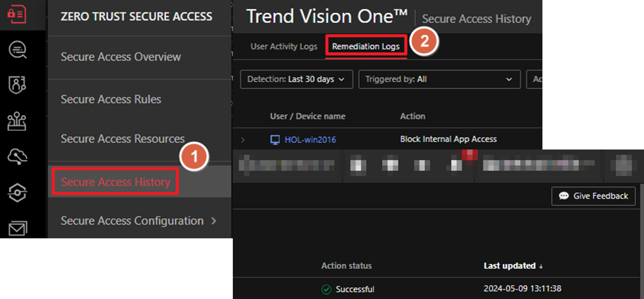Open the Detection Last 30 days dropdown

[x=296, y=79]
